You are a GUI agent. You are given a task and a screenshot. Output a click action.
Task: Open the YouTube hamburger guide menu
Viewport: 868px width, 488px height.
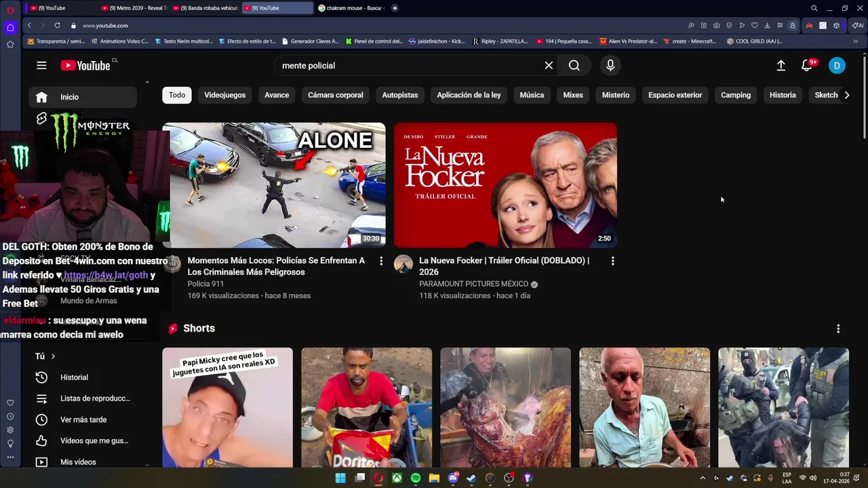tap(41, 66)
